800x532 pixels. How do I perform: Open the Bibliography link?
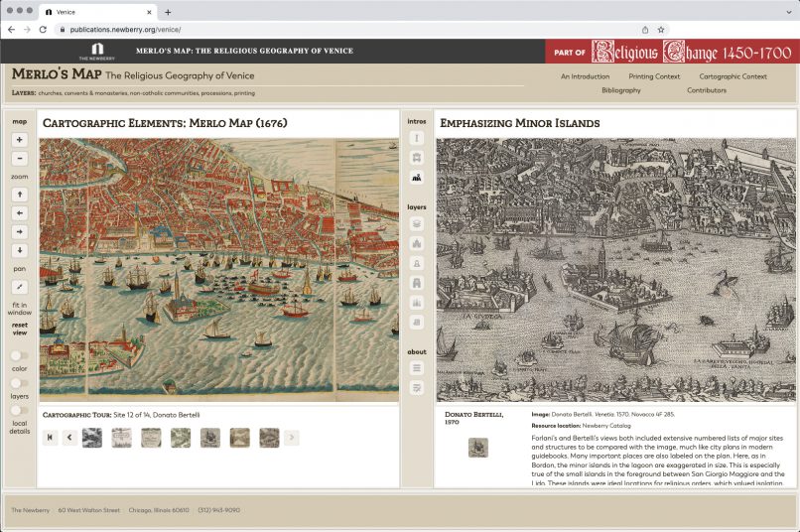point(620,90)
